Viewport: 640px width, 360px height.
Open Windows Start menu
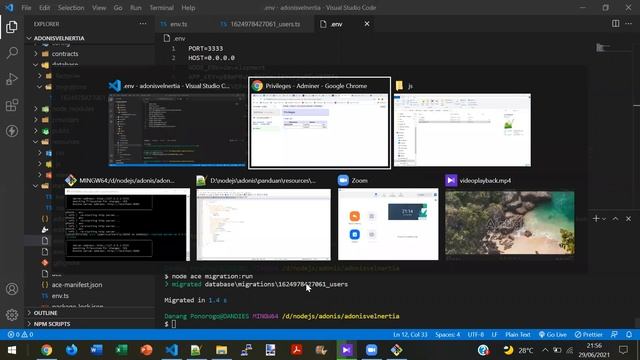(12, 350)
